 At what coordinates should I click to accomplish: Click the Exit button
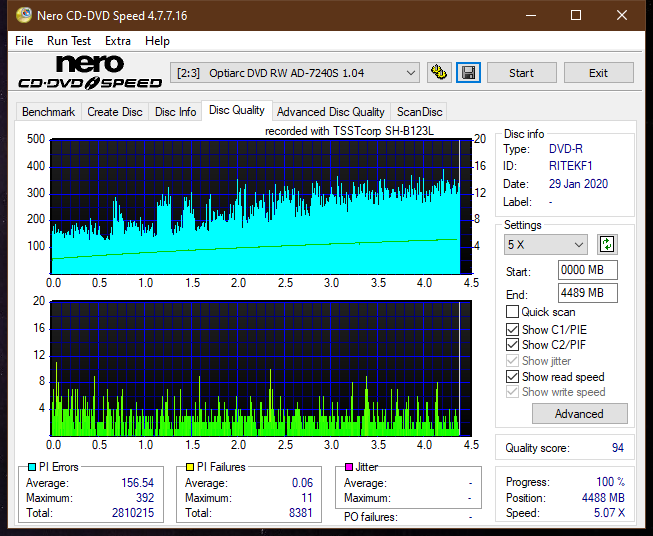point(598,73)
